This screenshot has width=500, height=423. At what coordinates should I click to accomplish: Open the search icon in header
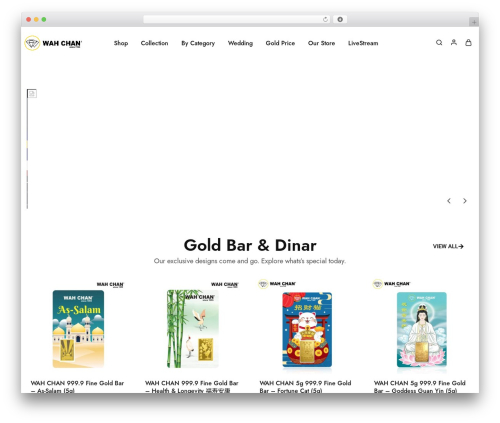(x=439, y=43)
